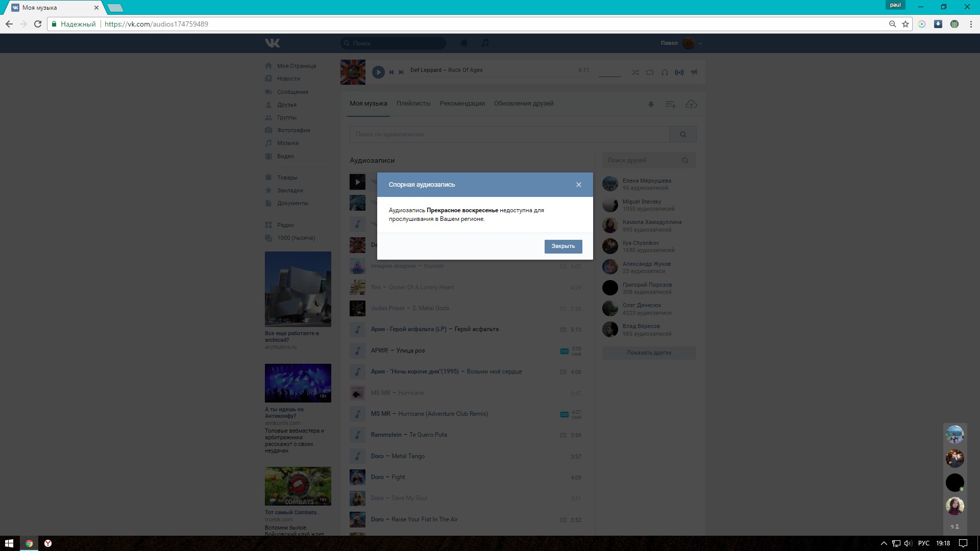Click the friends search magnifier icon
Screen dimensions: 980x551
pyautogui.click(x=685, y=161)
